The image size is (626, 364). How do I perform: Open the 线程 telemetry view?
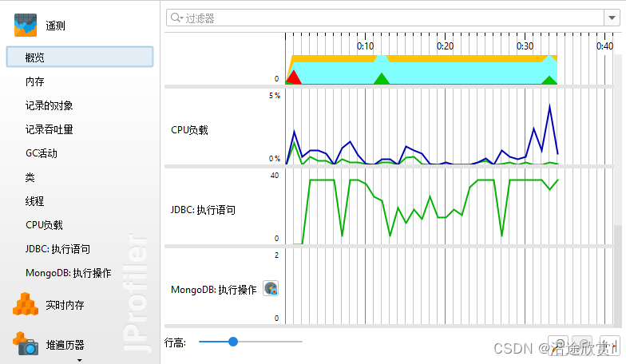[x=35, y=201]
